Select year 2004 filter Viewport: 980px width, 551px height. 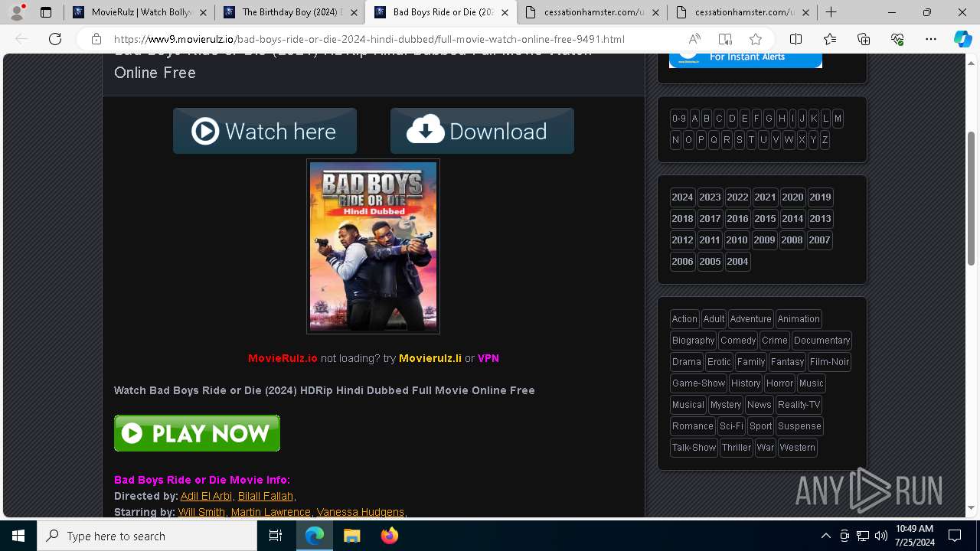coord(737,262)
